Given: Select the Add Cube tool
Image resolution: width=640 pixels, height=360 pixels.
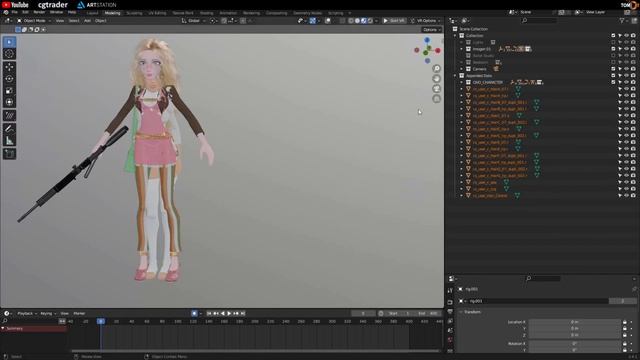Looking at the screenshot, I should 9,154.
